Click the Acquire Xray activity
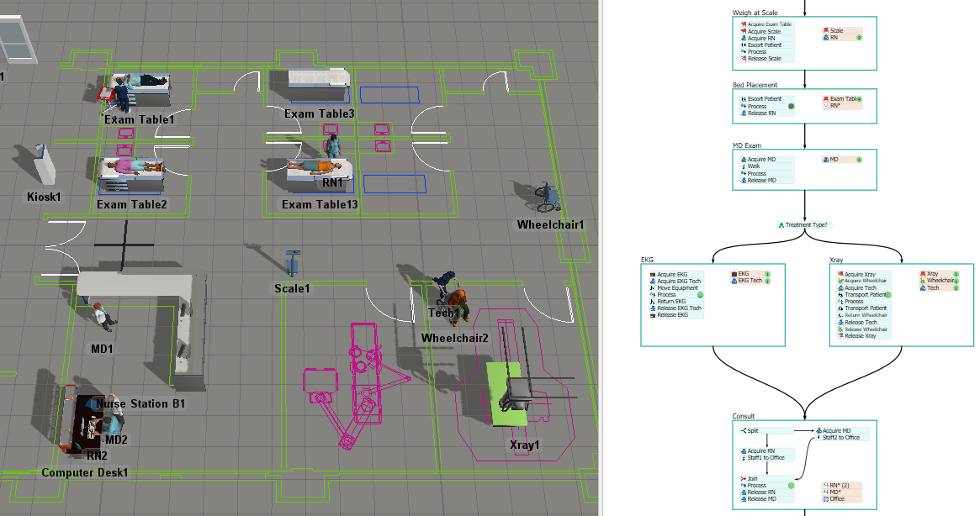This screenshot has height=516, width=980. (x=861, y=274)
